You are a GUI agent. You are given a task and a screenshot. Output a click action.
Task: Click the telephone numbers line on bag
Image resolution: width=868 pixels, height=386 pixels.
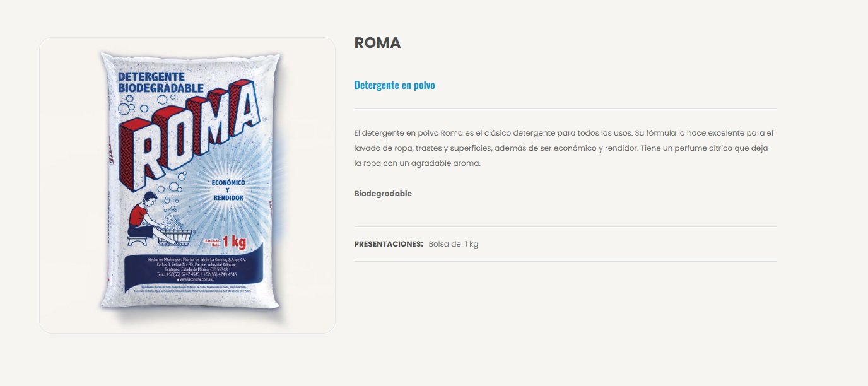(197, 274)
